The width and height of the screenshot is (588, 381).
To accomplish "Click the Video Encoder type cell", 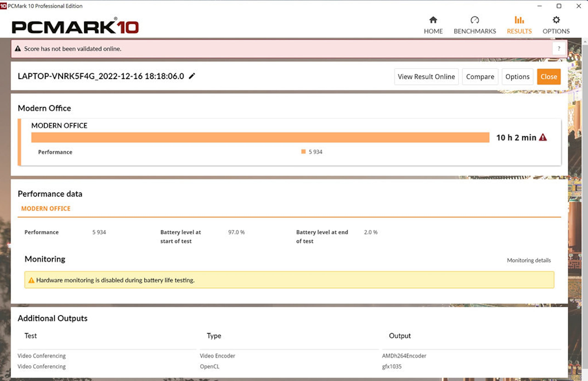I will pos(218,356).
